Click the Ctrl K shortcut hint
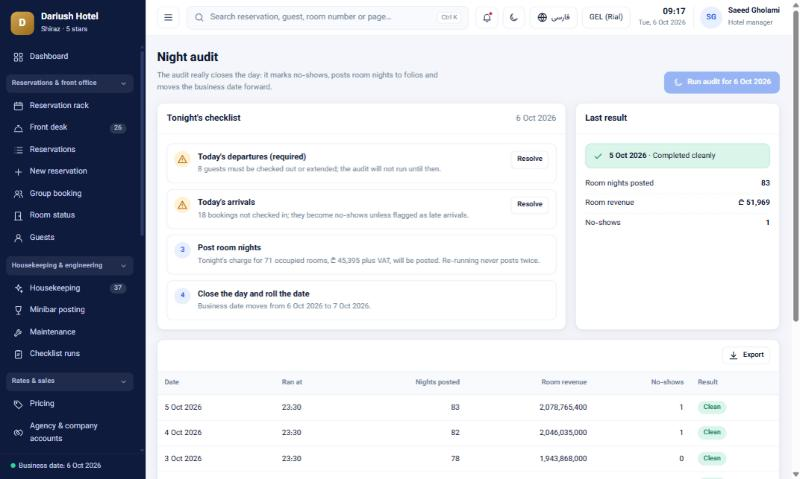Image resolution: width=800 pixels, height=479 pixels. (x=449, y=17)
